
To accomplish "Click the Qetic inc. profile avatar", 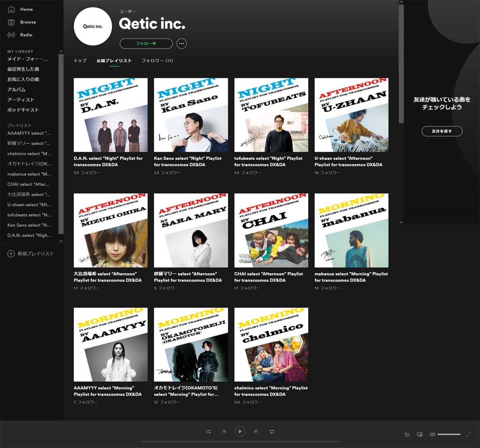I will pos(93,26).
